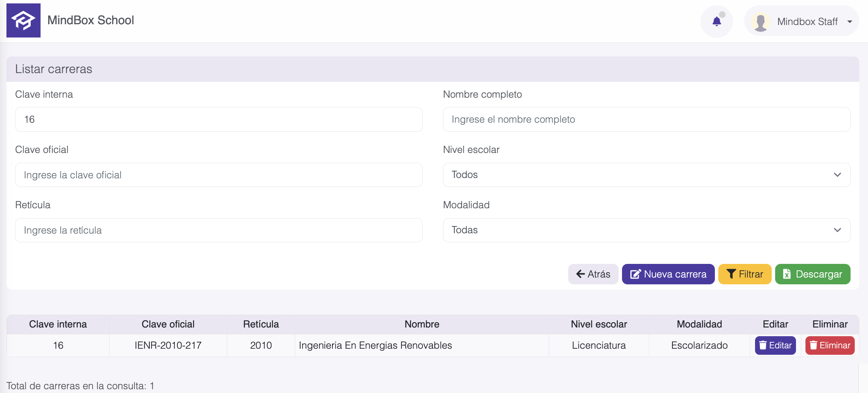Image resolution: width=868 pixels, height=393 pixels.
Task: Edit the Ingenieria En Energias Renovables row
Action: pos(775,345)
